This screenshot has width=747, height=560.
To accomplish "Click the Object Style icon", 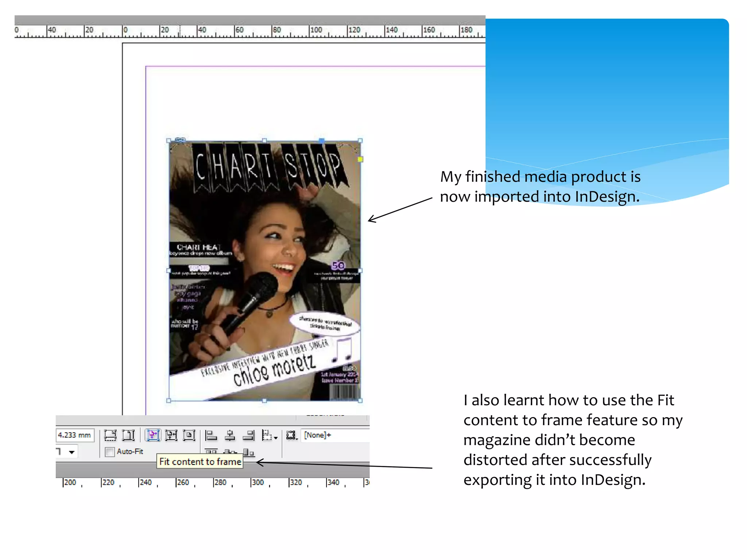I will coord(292,435).
